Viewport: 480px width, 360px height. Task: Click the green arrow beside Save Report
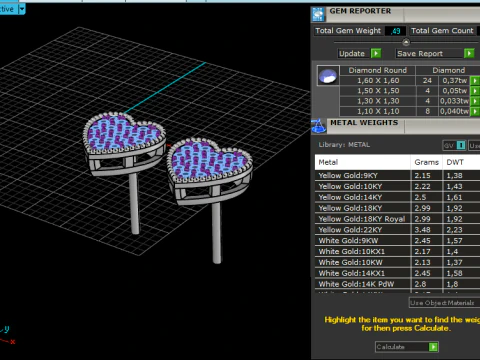469,53
